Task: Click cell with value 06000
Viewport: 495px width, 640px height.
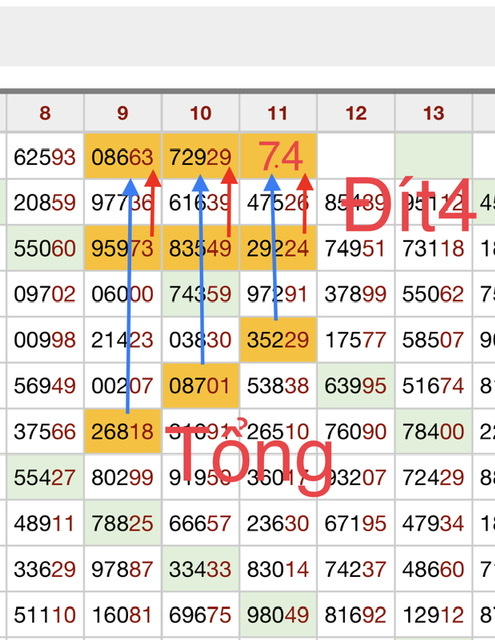Action: click(123, 294)
